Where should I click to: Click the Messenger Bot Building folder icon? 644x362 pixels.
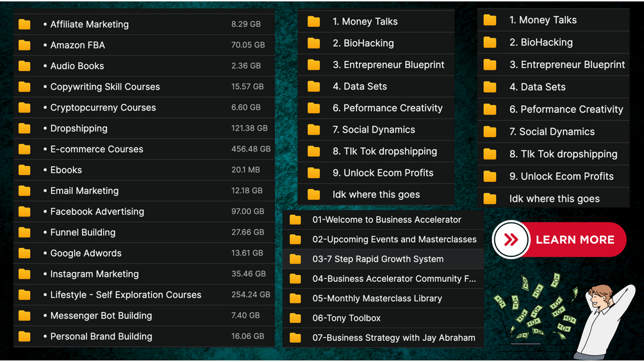tap(24, 316)
